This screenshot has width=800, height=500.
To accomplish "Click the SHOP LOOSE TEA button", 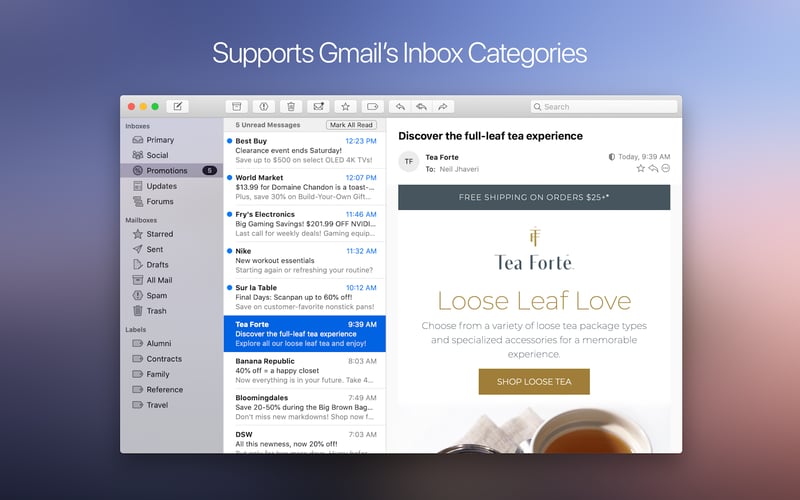I will click(x=534, y=382).
